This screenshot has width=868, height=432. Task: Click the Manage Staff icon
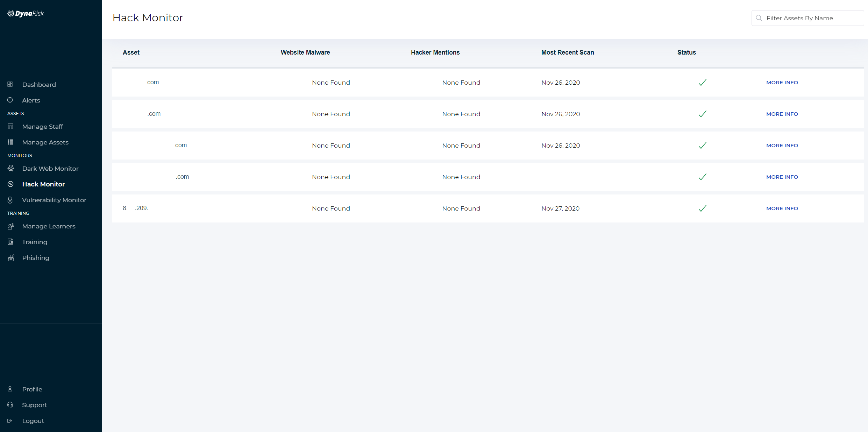[10, 126]
